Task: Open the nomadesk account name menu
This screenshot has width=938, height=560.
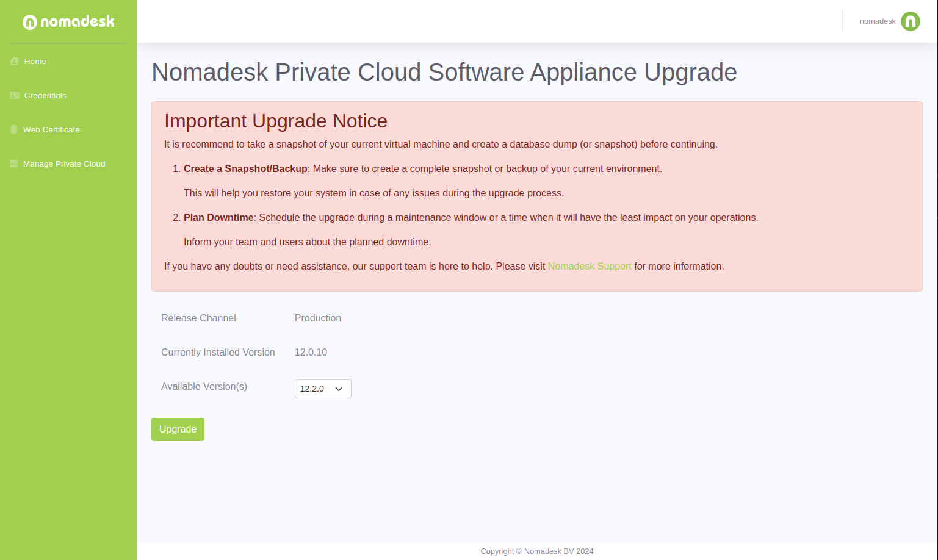Action: pos(878,21)
